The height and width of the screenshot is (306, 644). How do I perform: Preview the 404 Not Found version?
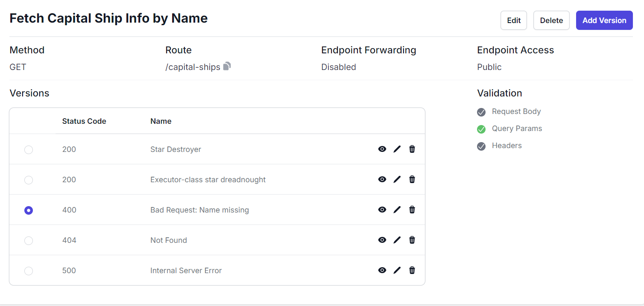click(382, 240)
